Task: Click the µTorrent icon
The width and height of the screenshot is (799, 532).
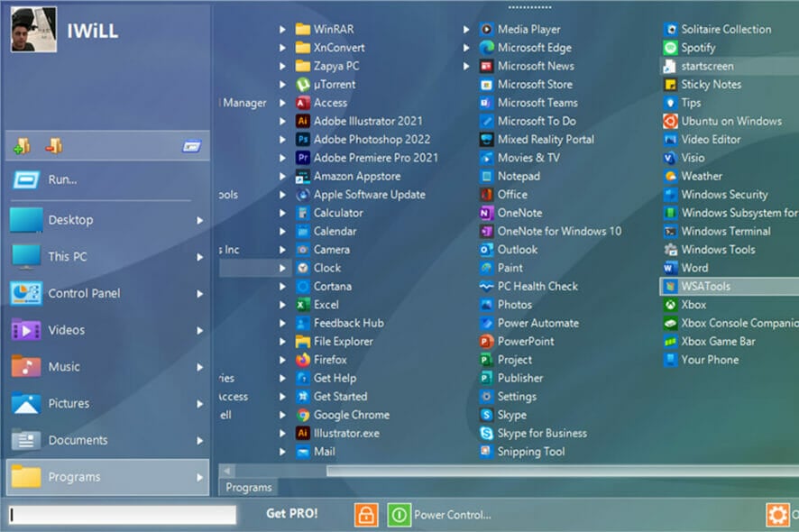Action: (303, 84)
